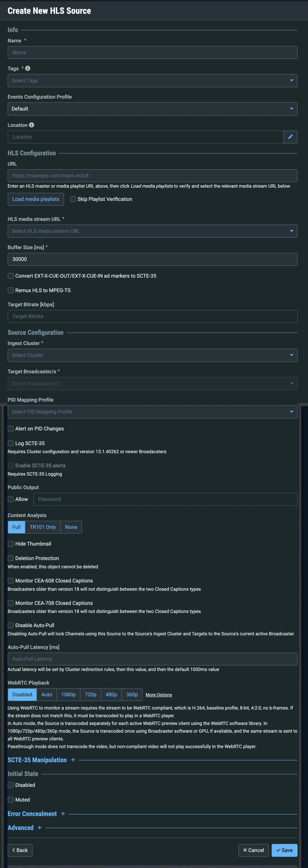This screenshot has height=868, width=308.
Task: Click the Save button
Action: point(284,850)
